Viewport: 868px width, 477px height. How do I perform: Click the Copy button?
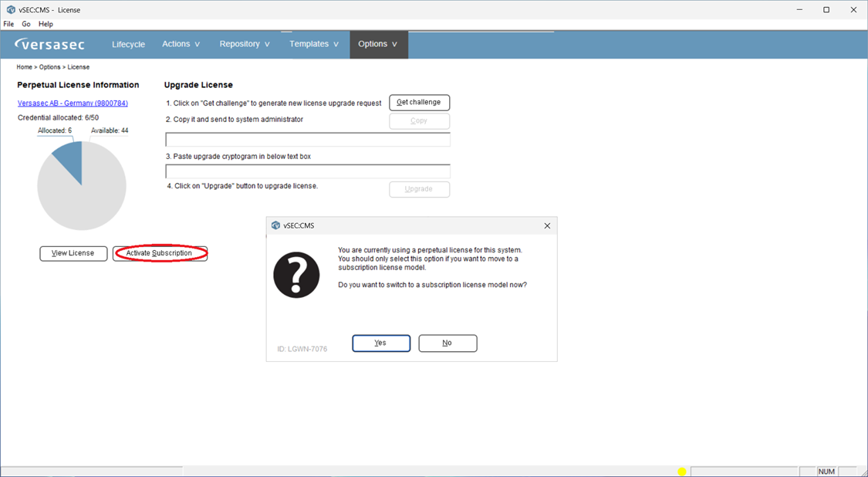tap(420, 120)
